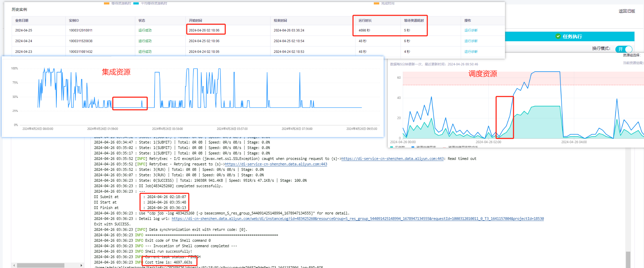
Task: Click the 4 秒 wait-resource cell
Action: pyautogui.click(x=407, y=51)
